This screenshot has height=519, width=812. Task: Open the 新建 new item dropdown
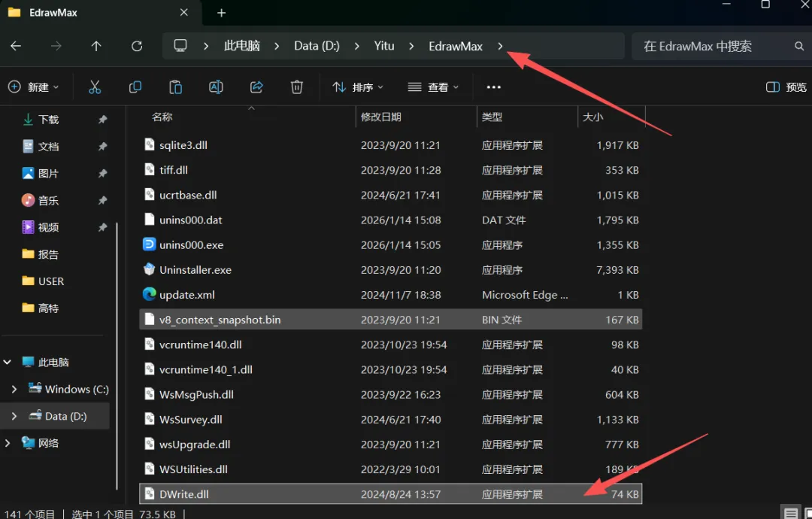(34, 87)
